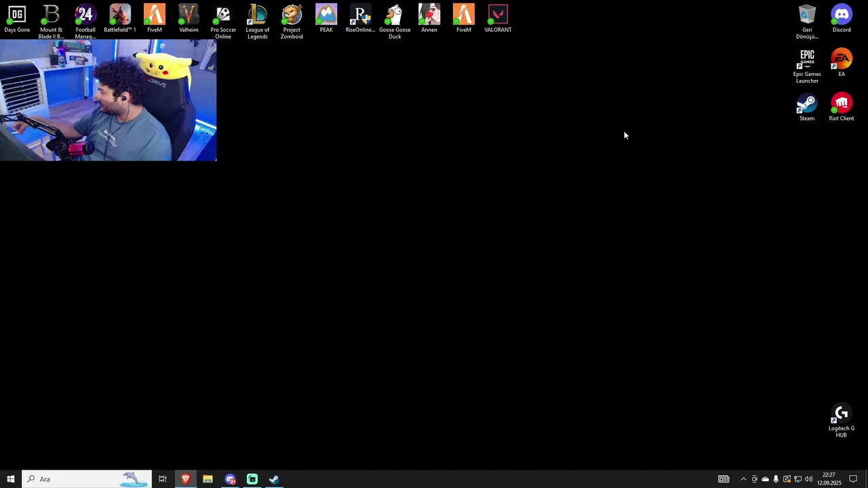
Task: Launch Mount & Blade II shortcut
Action: coord(51,22)
